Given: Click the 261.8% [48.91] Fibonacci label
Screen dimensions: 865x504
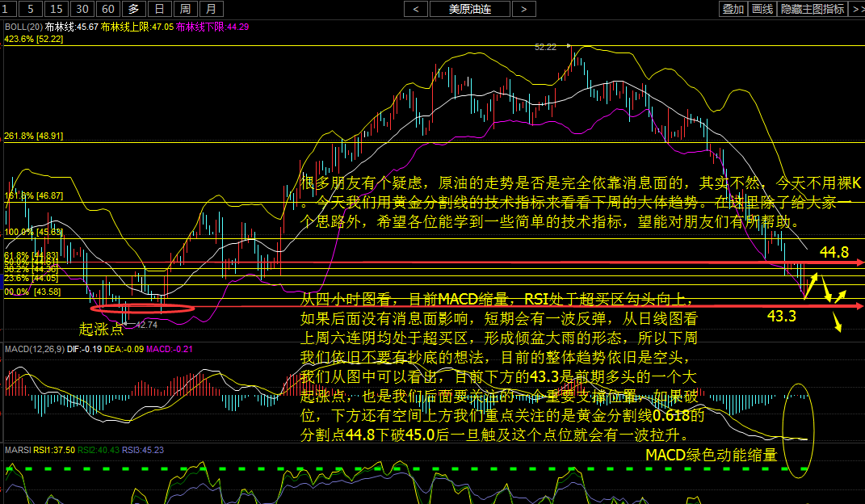Looking at the screenshot, I should 34,136.
